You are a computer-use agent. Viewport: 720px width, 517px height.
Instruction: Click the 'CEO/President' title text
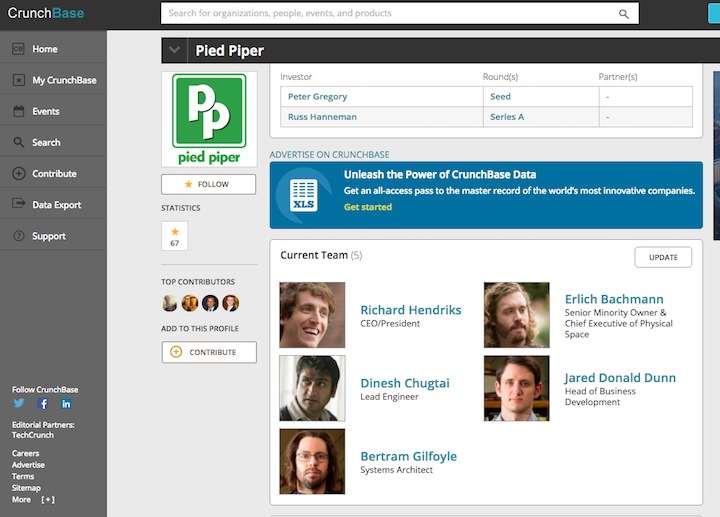[x=390, y=323]
